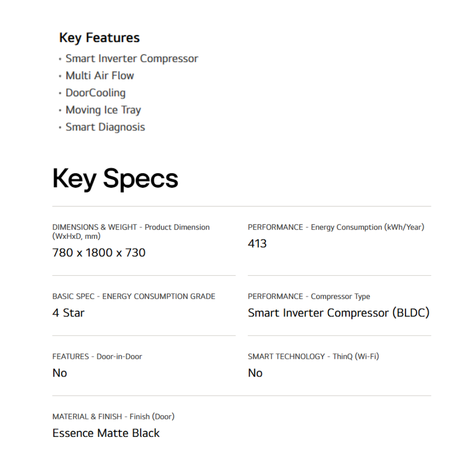The width and height of the screenshot is (476, 476).
Task: Select the Essence Matte Black value
Action: [x=106, y=433]
